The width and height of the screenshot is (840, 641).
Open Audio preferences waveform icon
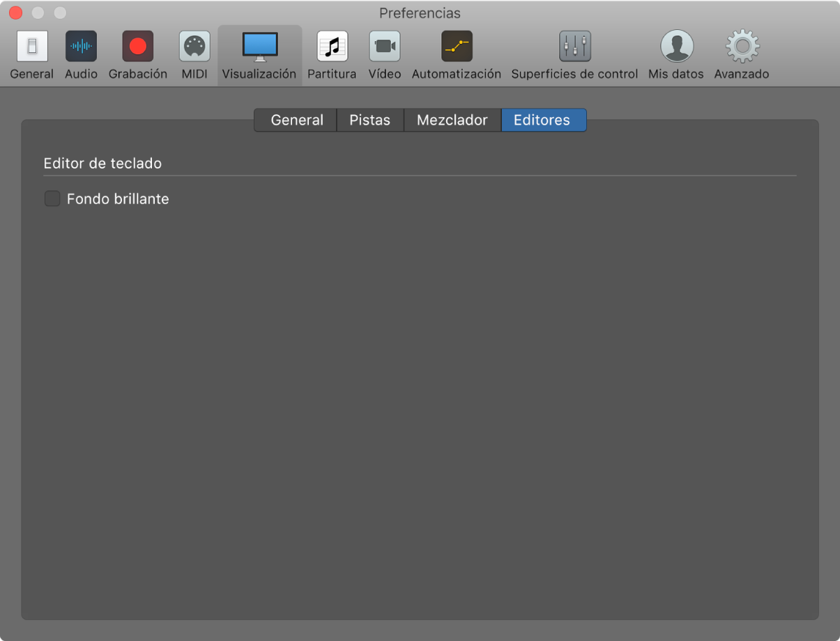[81, 47]
